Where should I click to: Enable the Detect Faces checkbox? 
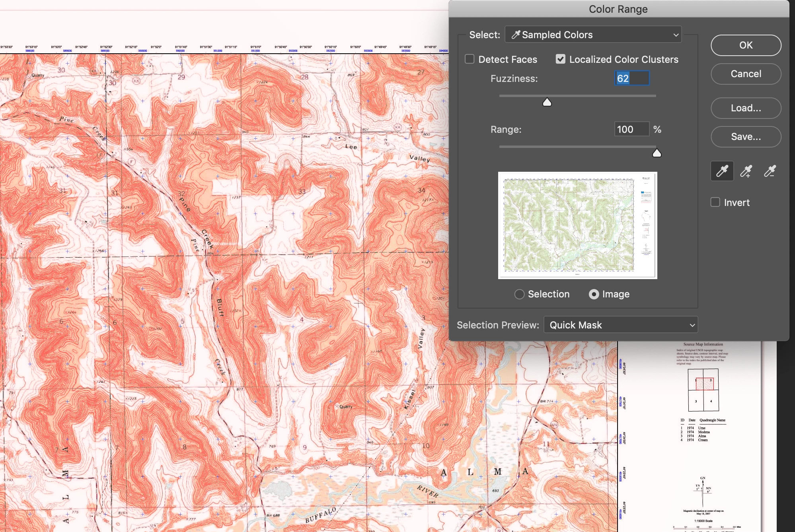pyautogui.click(x=470, y=59)
